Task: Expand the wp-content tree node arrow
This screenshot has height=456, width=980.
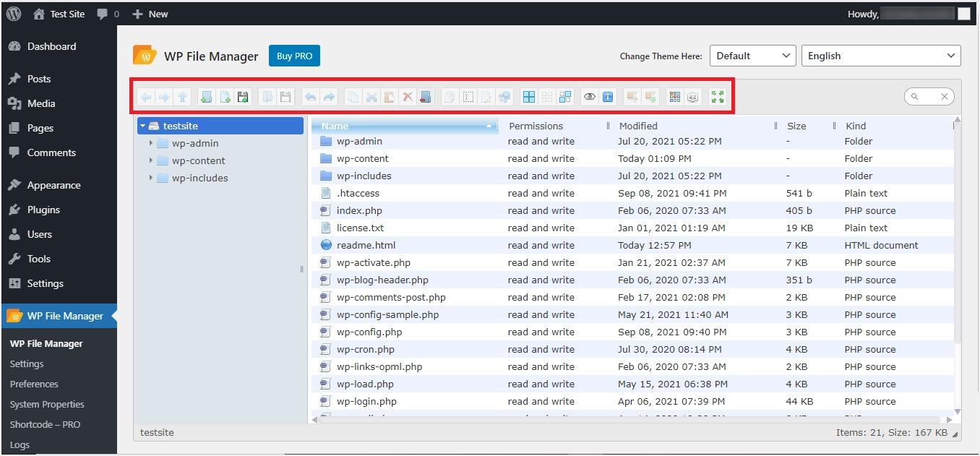Action: (x=151, y=160)
